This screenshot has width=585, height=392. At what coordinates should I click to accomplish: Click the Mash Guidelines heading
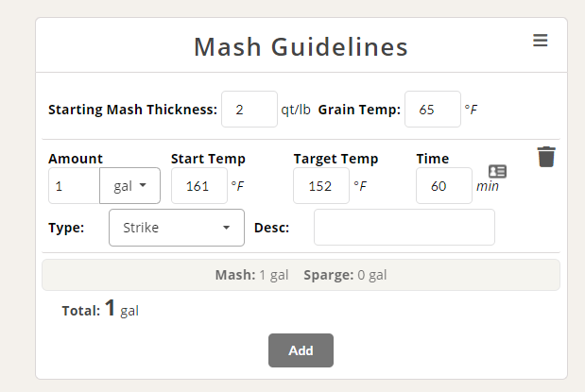point(301,47)
